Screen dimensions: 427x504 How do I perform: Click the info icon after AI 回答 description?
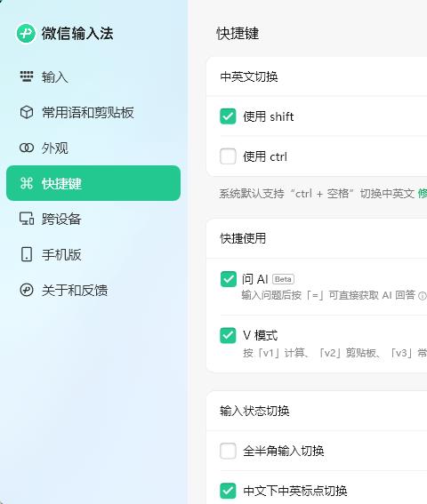pyautogui.click(x=422, y=295)
